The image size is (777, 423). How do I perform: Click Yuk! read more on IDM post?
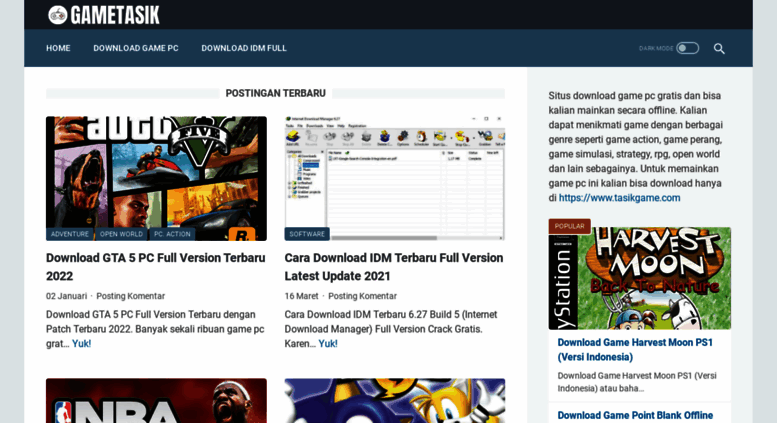328,344
